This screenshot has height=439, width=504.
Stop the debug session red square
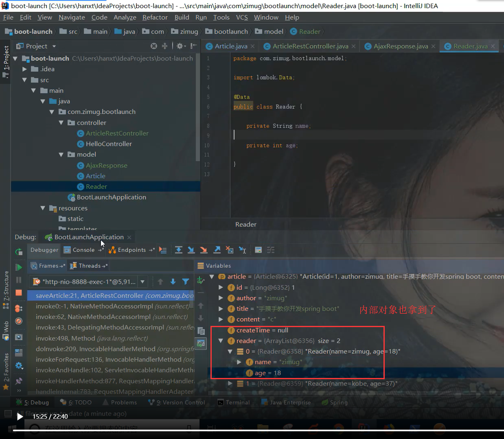(x=19, y=293)
